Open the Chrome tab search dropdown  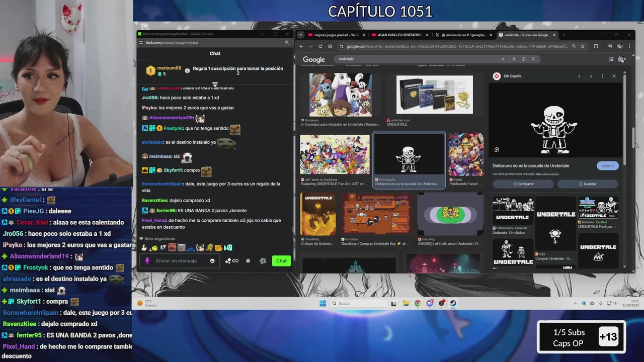(x=300, y=35)
